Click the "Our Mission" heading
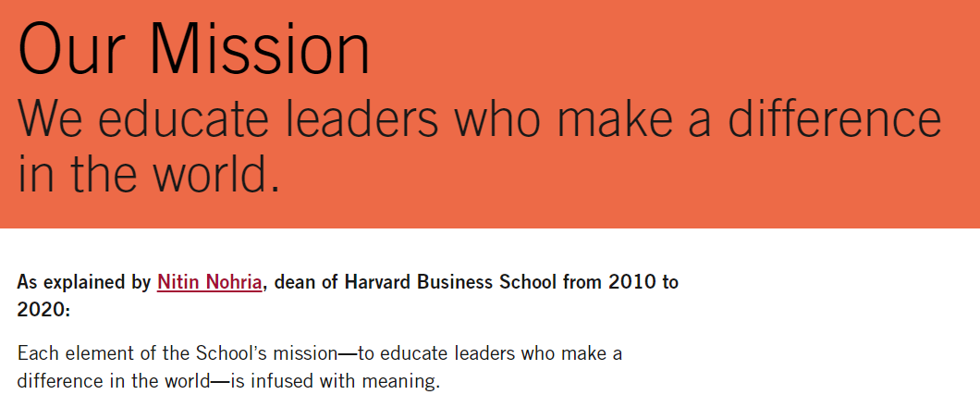This screenshot has height=407, width=980. pos(194,50)
